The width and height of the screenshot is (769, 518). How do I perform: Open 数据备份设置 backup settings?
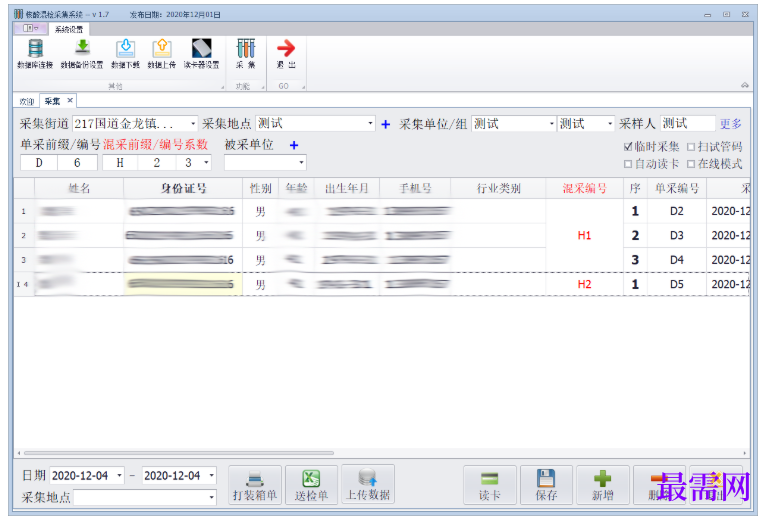82,54
